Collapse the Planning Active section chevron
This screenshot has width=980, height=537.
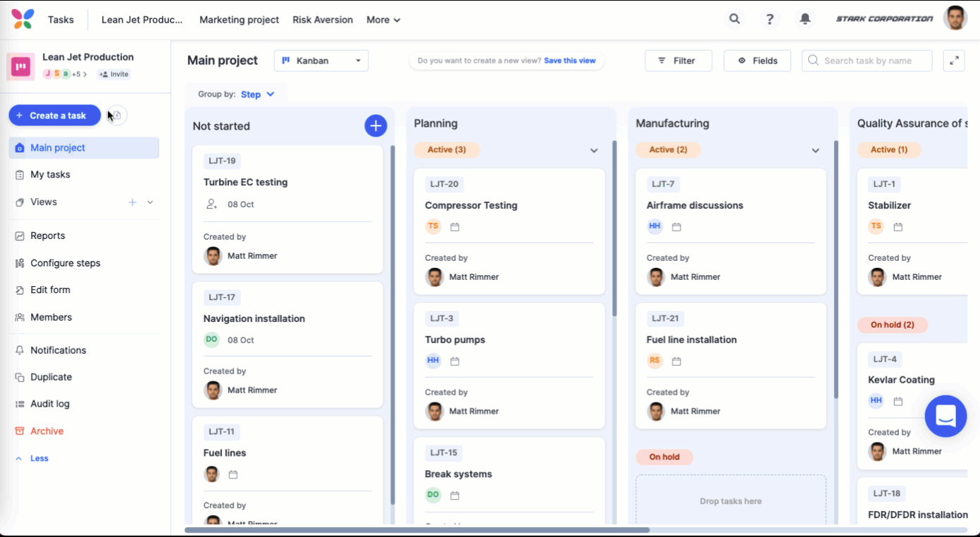coord(594,151)
